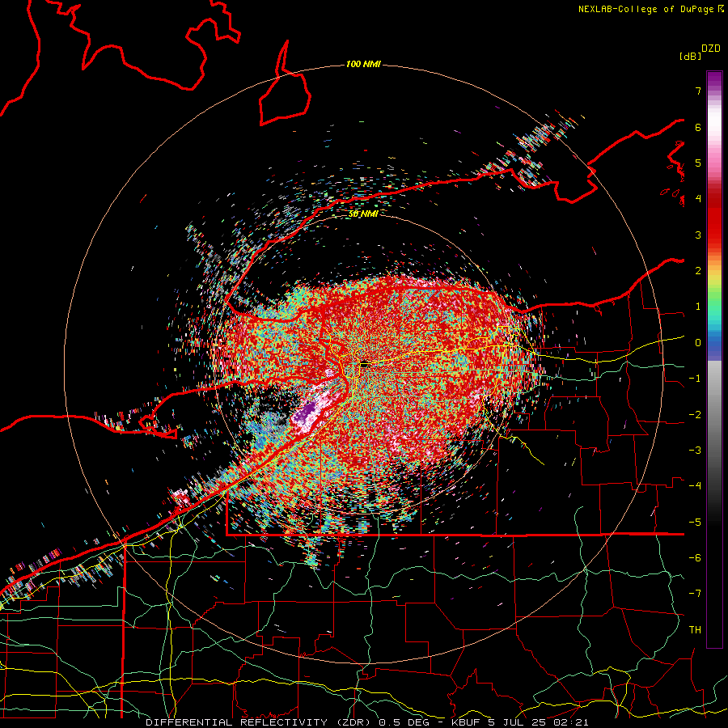Click the 7 value on the color scale
The image size is (728, 728).
tap(698, 91)
